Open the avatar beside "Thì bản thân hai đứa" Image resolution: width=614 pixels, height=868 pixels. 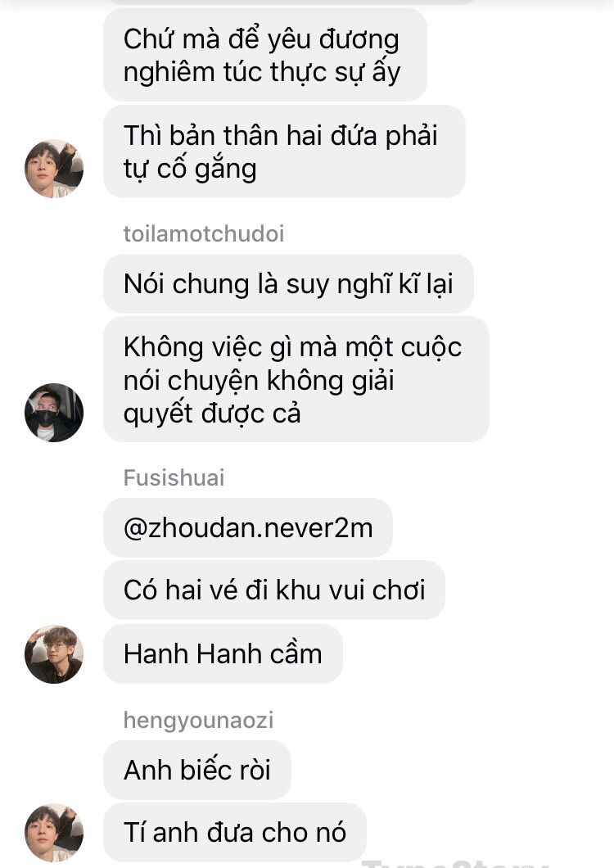54,169
